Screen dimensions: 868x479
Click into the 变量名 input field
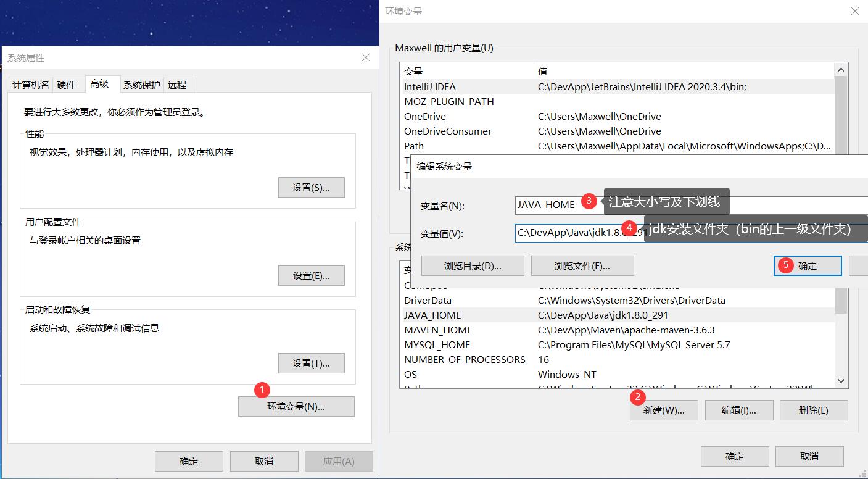(548, 205)
